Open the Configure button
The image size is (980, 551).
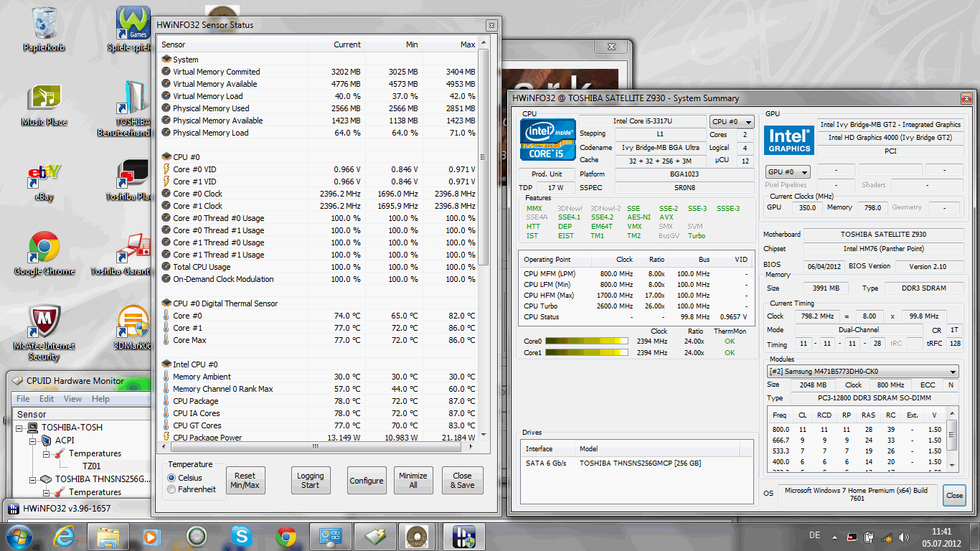point(367,480)
